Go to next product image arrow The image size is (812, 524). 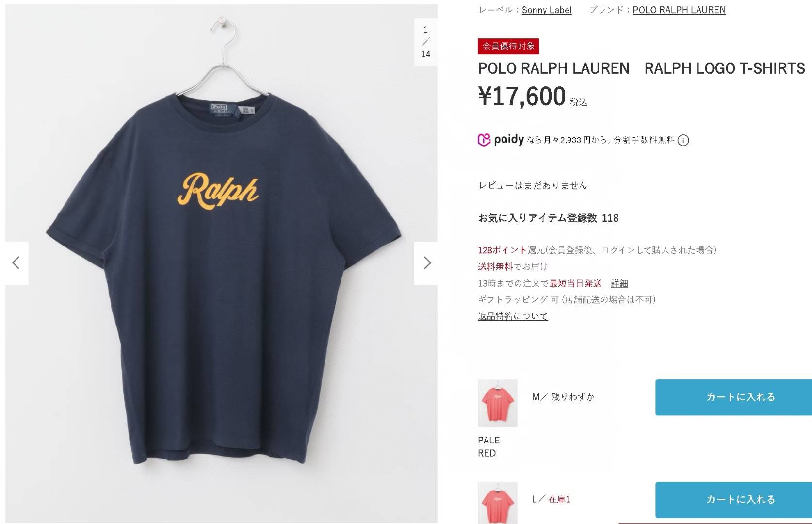426,263
